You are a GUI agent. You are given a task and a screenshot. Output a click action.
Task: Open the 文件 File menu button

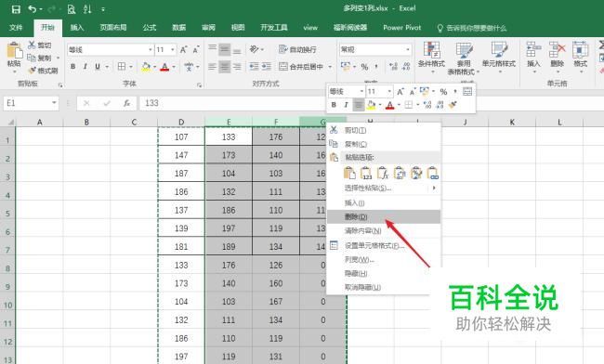(x=16, y=28)
